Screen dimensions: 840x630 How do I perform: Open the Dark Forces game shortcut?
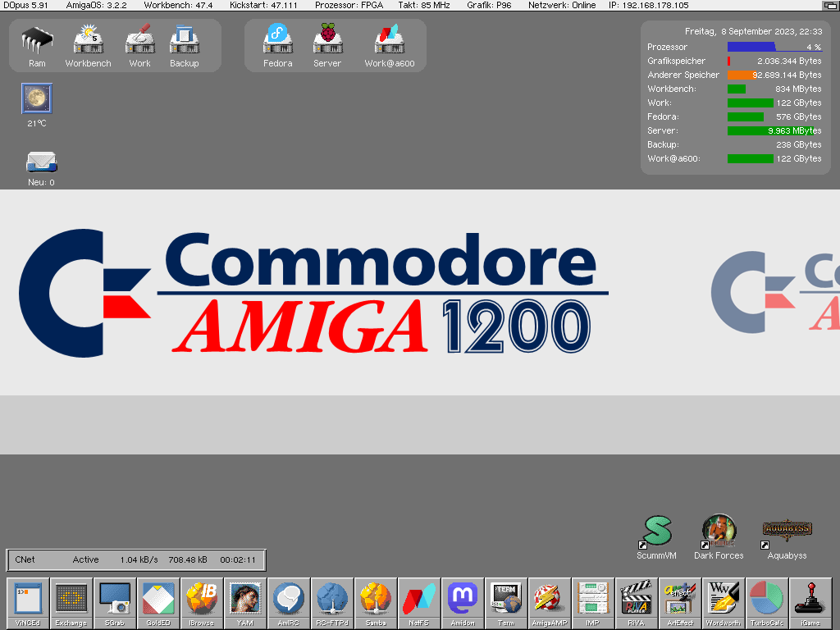click(719, 533)
